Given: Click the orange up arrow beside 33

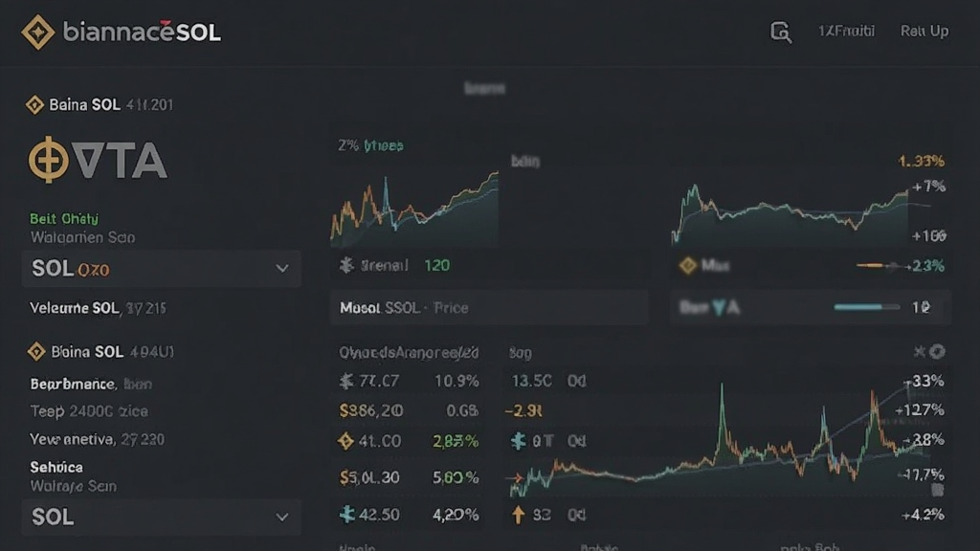Looking at the screenshot, I should (x=518, y=515).
